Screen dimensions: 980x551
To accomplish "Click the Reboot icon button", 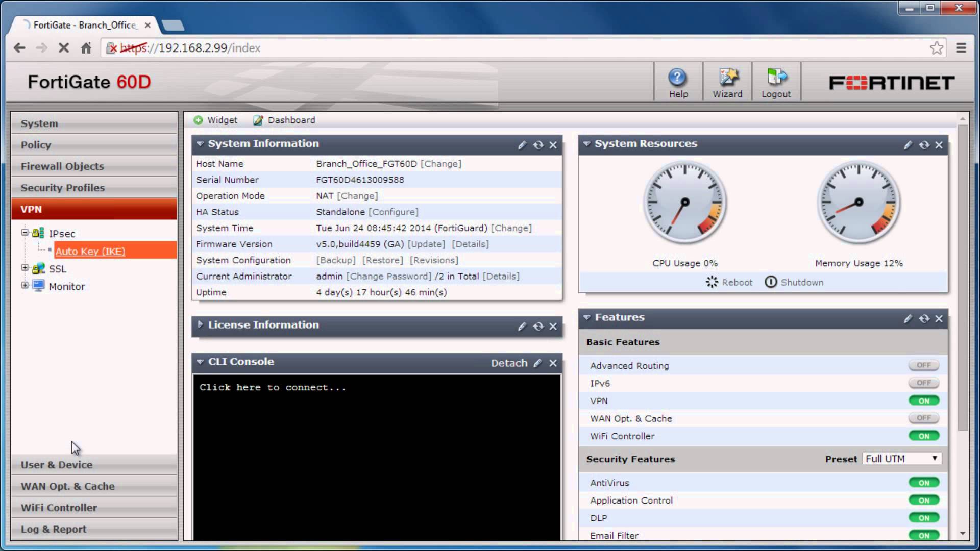I will 712,282.
